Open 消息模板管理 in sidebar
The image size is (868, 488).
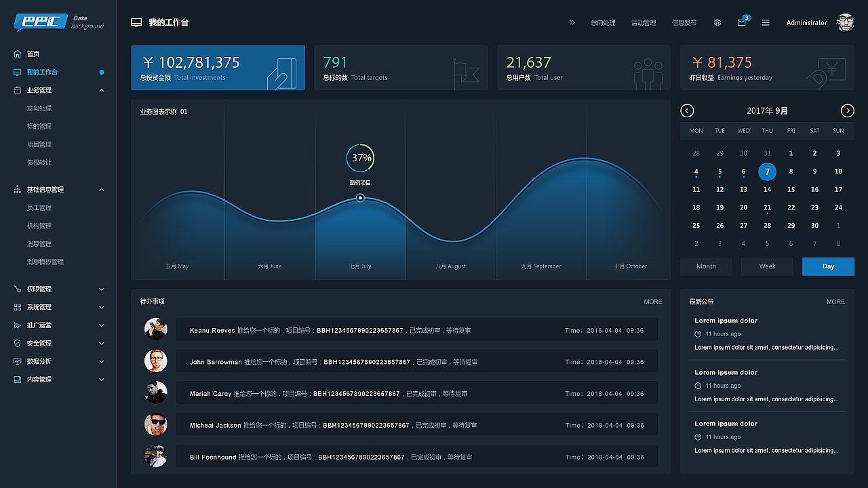point(45,262)
